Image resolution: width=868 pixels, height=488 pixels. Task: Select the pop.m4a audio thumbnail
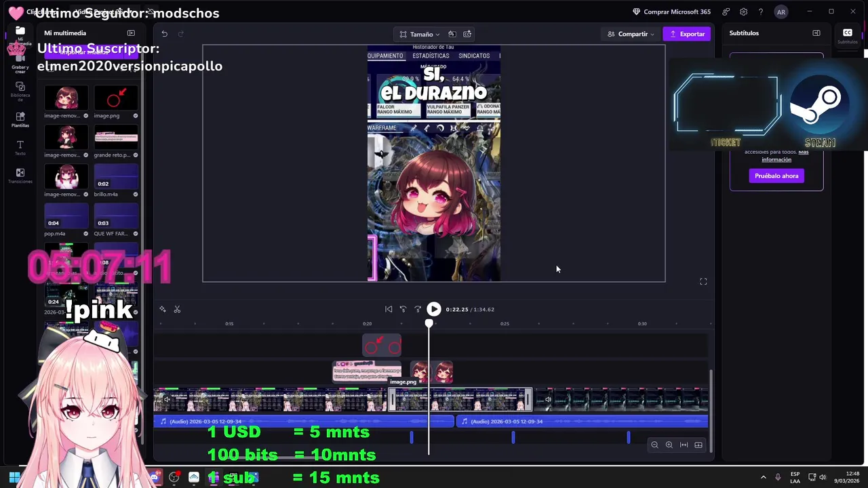pyautogui.click(x=66, y=216)
